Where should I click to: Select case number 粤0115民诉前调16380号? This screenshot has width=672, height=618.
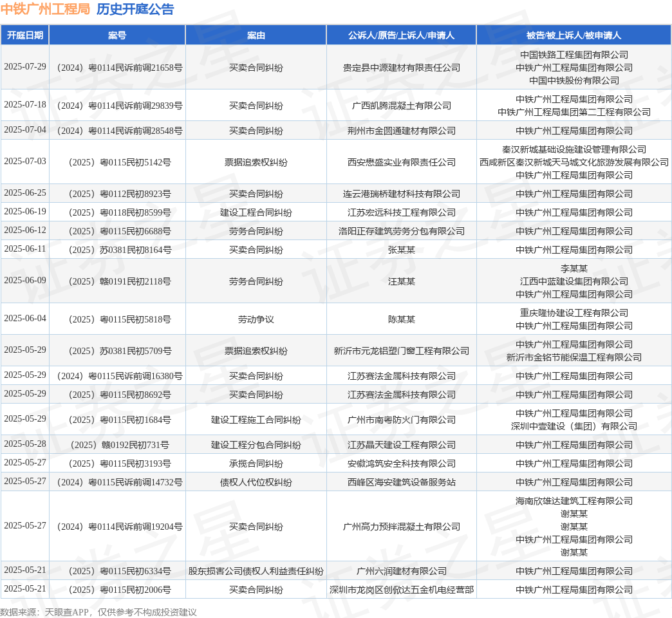[x=120, y=377]
